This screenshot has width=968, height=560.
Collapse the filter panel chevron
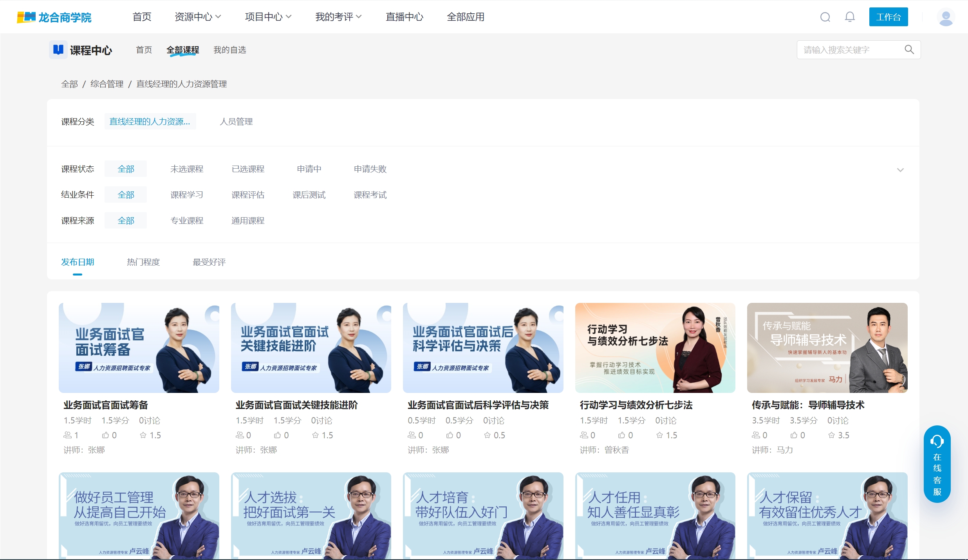(900, 170)
